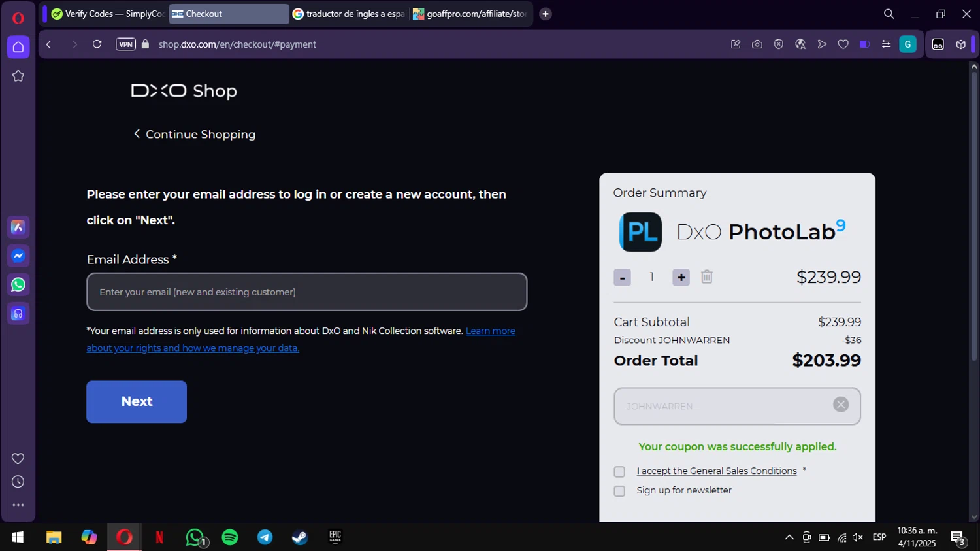Viewport: 980px width, 551px height.
Task: Open a new tab with plus button
Action: (546, 14)
